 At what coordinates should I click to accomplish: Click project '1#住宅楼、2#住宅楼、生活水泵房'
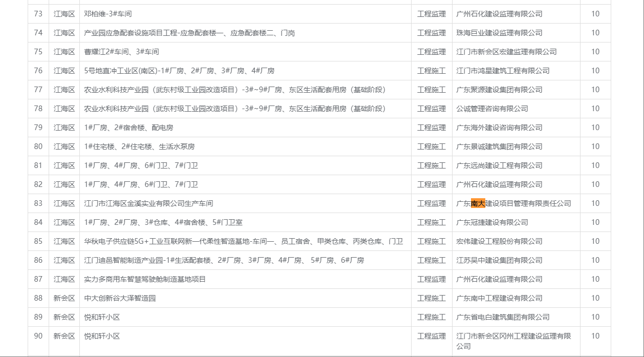click(x=139, y=146)
